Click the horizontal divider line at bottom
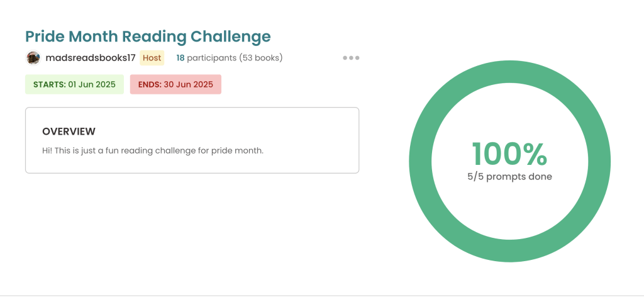The height and width of the screenshot is (297, 644). click(x=322, y=294)
